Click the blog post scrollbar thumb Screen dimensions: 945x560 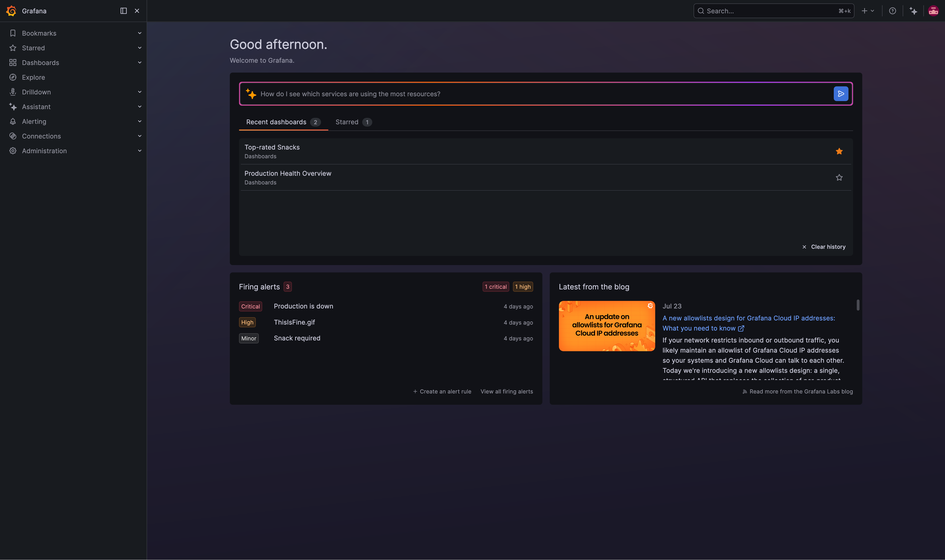(x=858, y=305)
